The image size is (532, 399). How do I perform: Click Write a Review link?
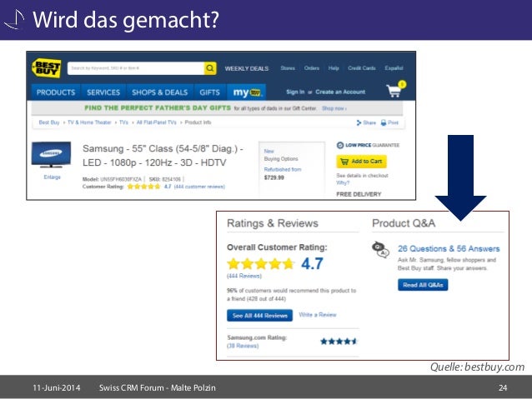pyautogui.click(x=318, y=315)
